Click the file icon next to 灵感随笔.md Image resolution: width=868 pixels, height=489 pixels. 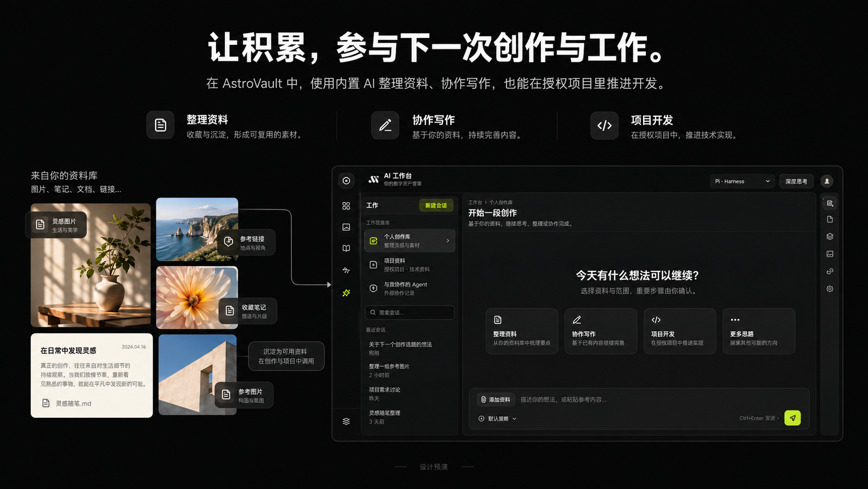(46, 403)
